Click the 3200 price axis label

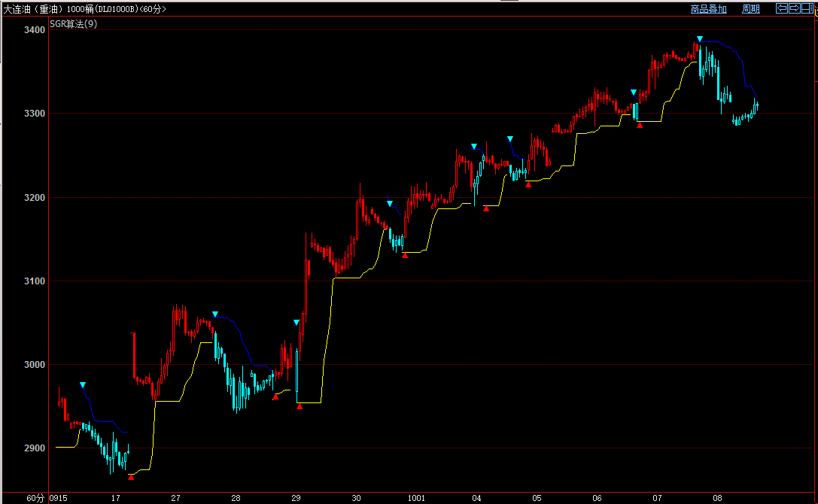pyautogui.click(x=35, y=198)
